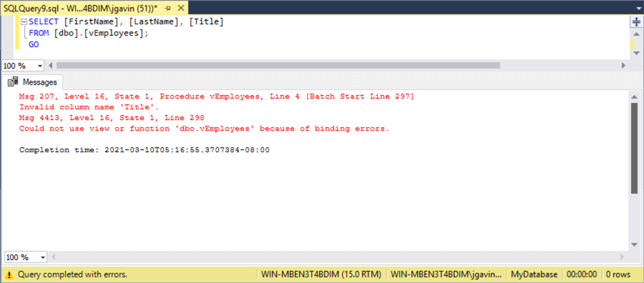Click the Messages pane horizontal scroll-right arrow
Viewport: 644px width, 283px height.
pyautogui.click(x=623, y=257)
